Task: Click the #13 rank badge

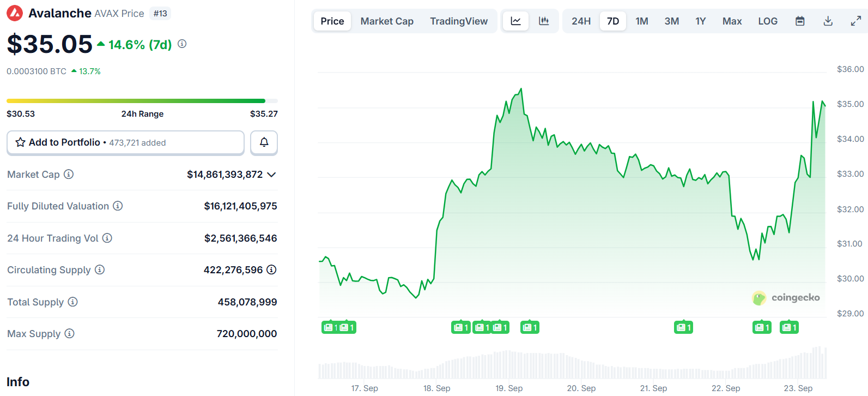Action: coord(160,14)
